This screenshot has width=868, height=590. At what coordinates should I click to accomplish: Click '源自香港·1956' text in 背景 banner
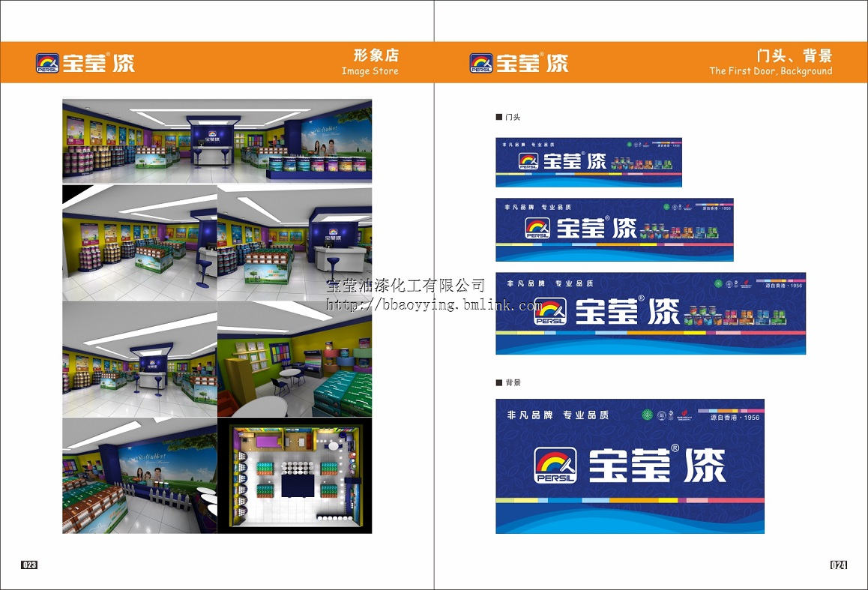(x=735, y=418)
